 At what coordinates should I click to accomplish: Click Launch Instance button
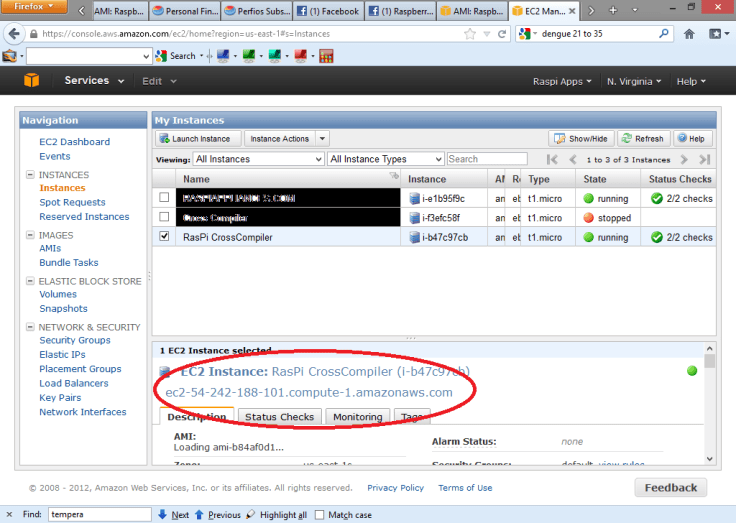pyautogui.click(x=195, y=139)
